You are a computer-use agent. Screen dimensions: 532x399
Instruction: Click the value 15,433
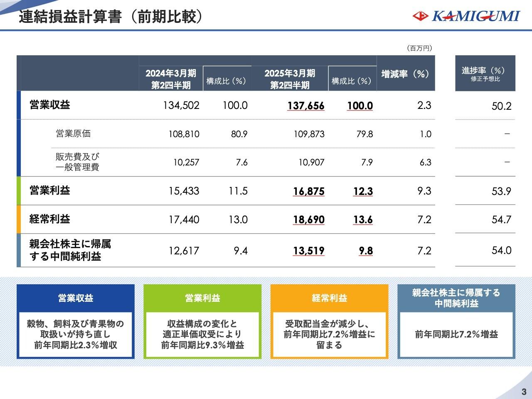click(184, 191)
